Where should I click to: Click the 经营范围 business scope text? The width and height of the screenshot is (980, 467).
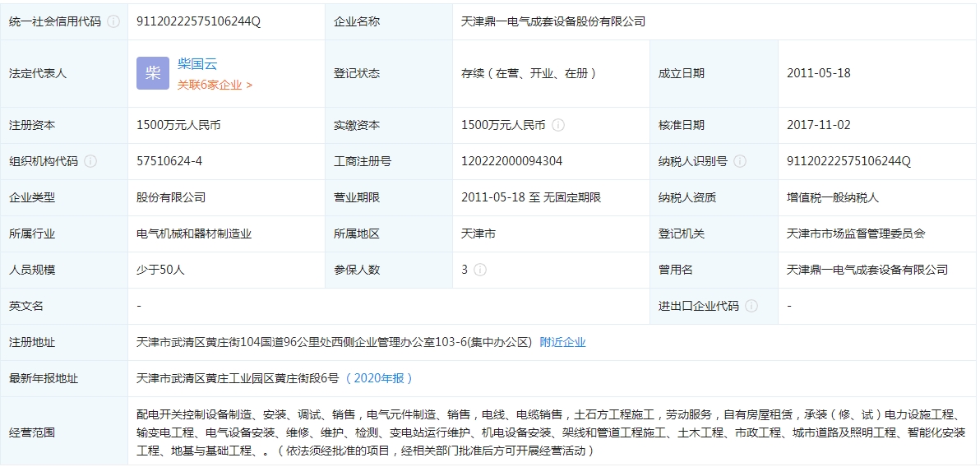(x=549, y=432)
